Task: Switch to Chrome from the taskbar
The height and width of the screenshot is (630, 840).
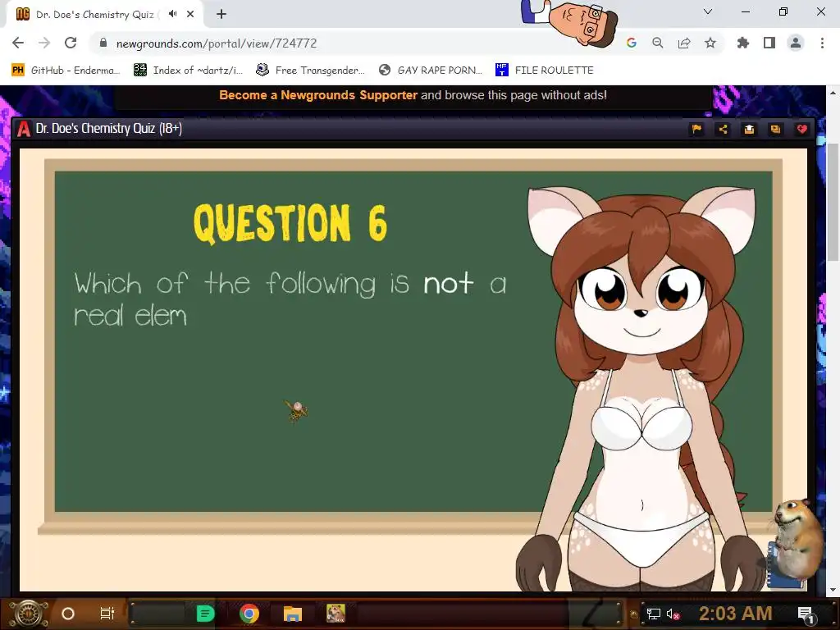Action: [x=249, y=614]
